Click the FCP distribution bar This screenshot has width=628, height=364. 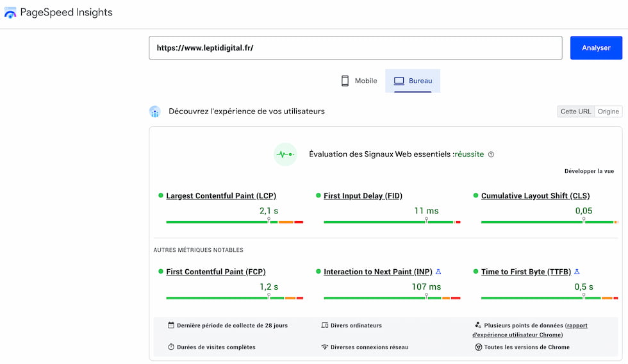pyautogui.click(x=235, y=298)
